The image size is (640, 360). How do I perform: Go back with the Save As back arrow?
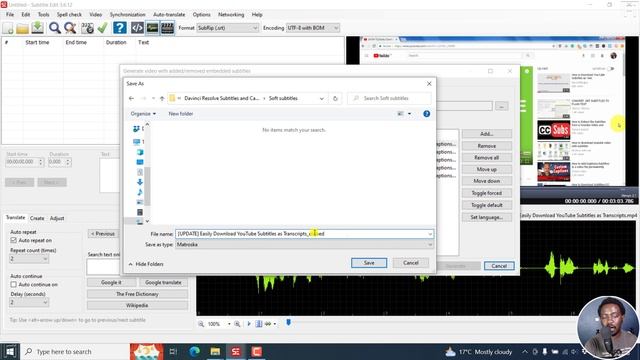131,98
